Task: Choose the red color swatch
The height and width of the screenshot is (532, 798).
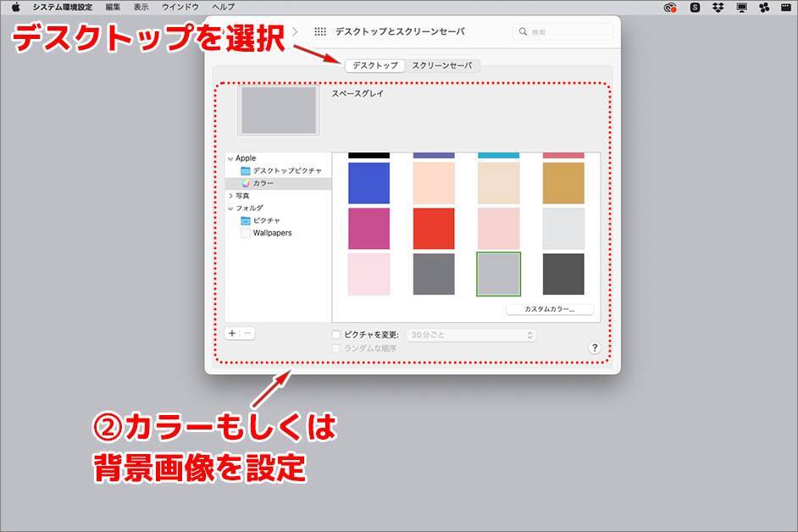Action: pos(434,228)
